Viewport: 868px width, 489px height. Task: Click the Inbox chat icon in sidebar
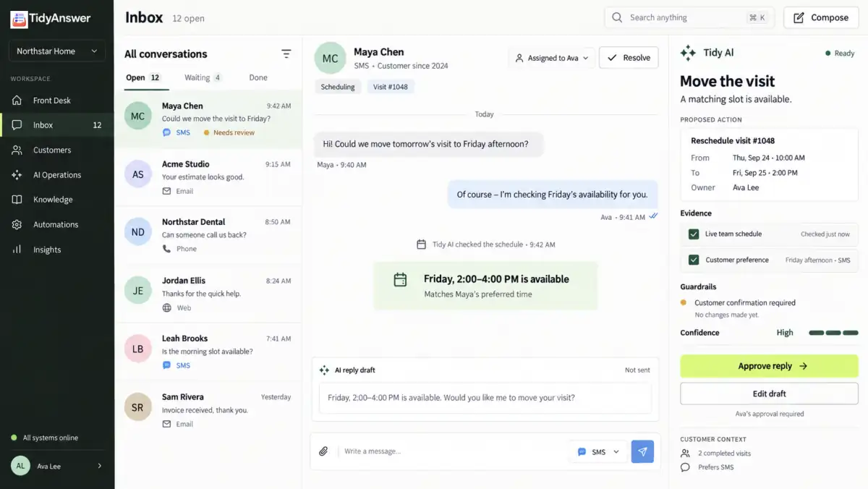coord(17,125)
